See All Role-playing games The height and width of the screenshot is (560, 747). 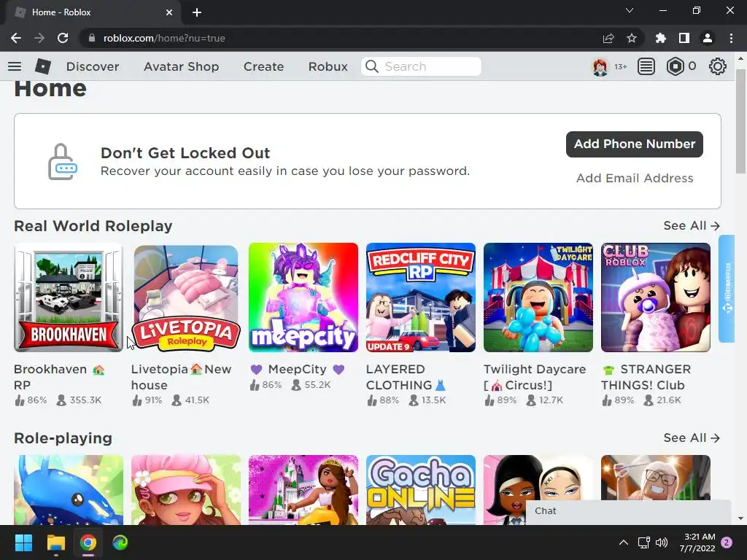(x=692, y=438)
